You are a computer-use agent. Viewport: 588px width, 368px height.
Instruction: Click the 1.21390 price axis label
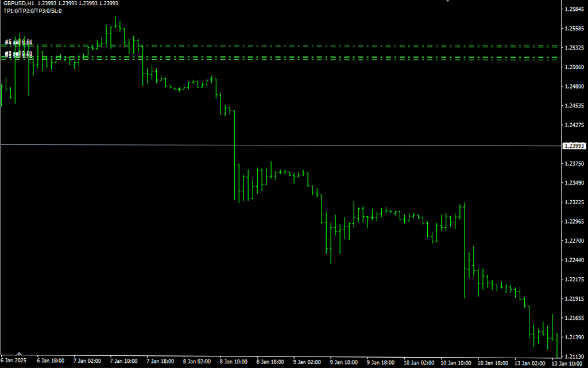574,338
